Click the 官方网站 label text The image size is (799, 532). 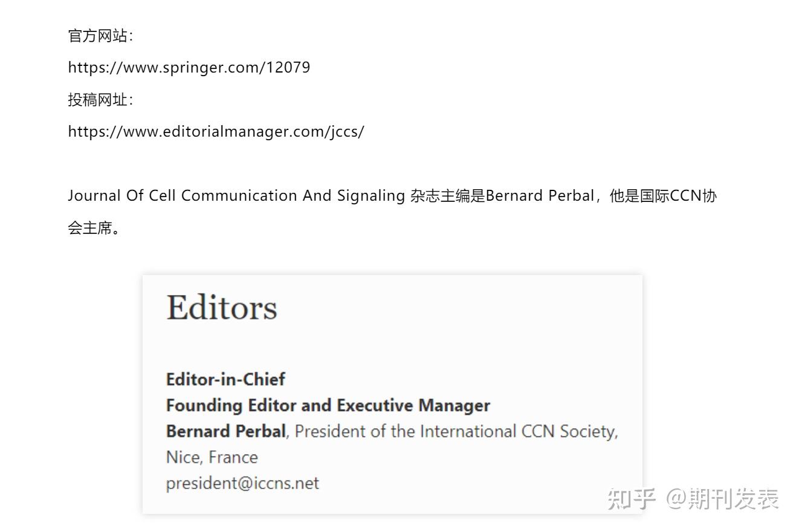point(100,36)
